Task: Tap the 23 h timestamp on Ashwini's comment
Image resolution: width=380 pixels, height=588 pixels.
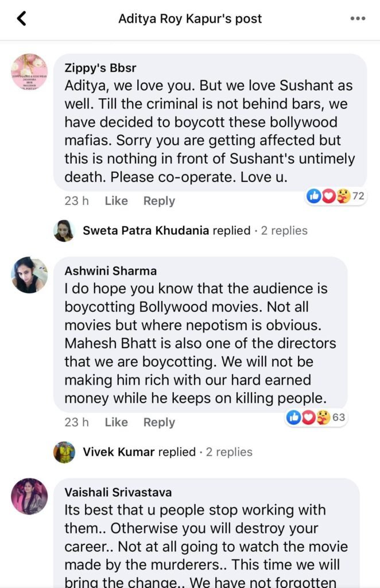Action: tap(76, 422)
